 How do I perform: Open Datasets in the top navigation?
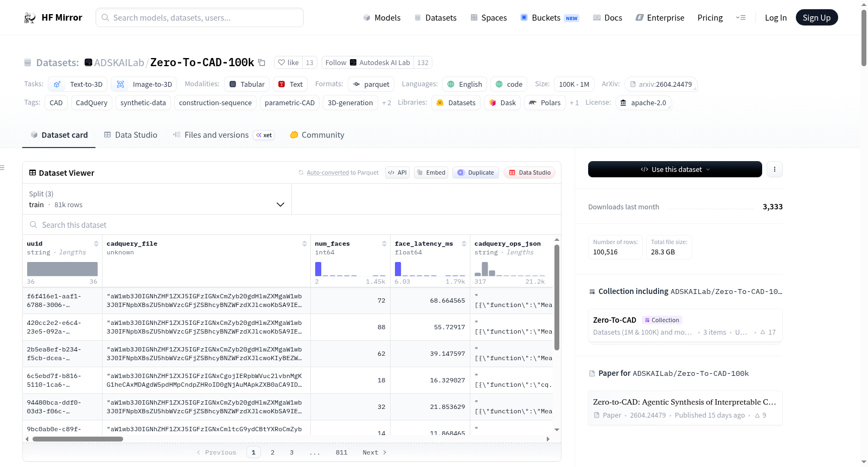[x=435, y=18]
